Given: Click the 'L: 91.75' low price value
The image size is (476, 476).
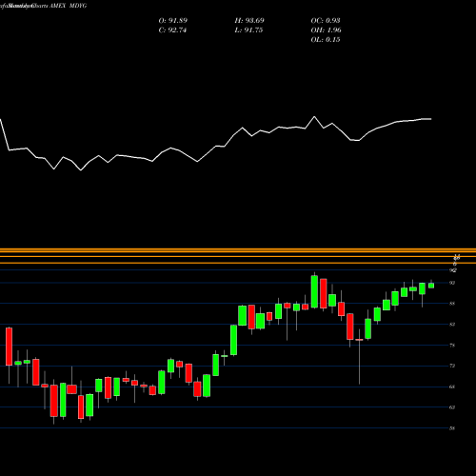Looking at the screenshot, I should point(248,30).
